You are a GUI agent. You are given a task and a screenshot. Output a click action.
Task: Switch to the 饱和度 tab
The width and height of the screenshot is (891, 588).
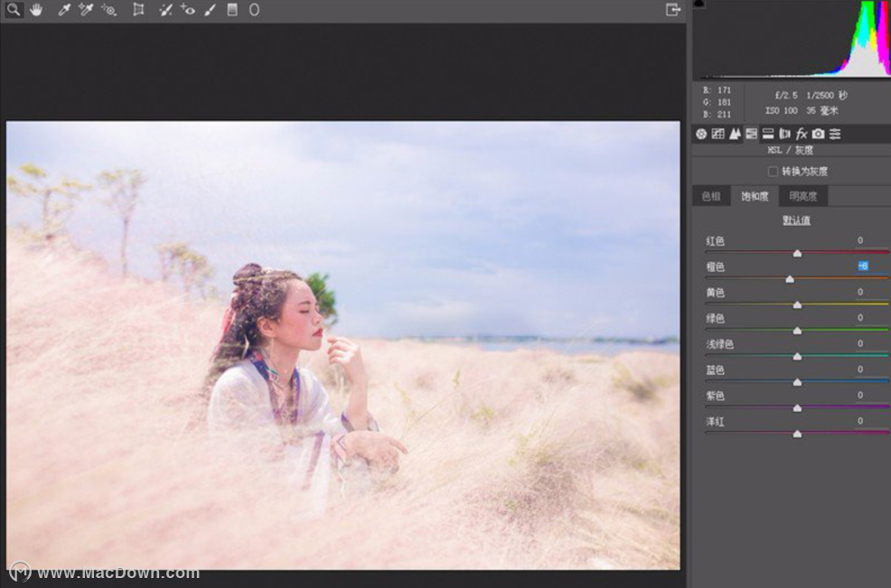click(754, 197)
